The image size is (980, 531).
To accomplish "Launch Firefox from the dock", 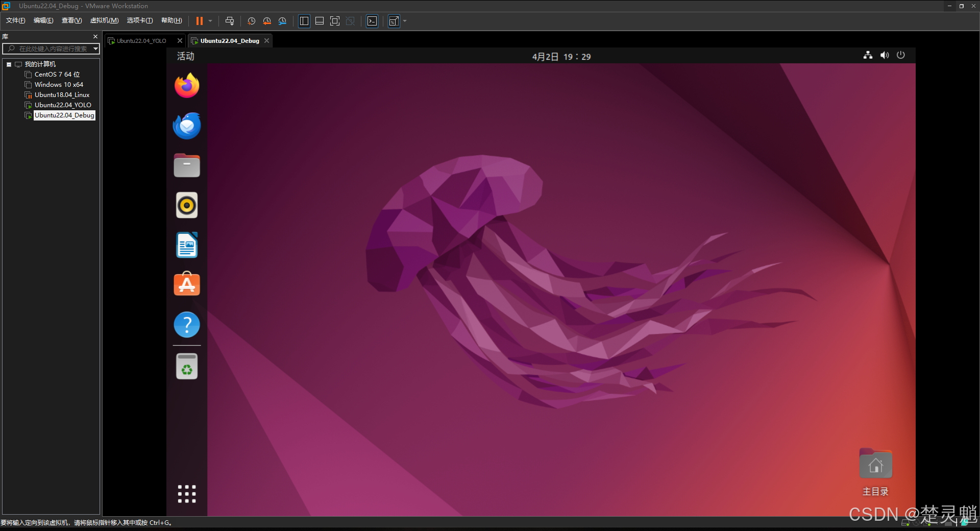I will (x=187, y=85).
